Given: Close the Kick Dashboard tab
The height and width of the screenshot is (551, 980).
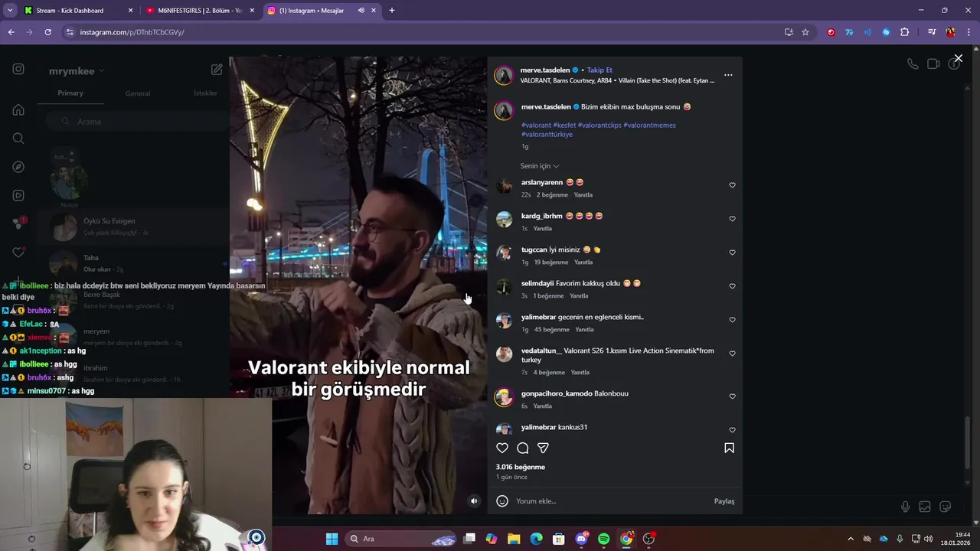Looking at the screenshot, I should pyautogui.click(x=130, y=11).
